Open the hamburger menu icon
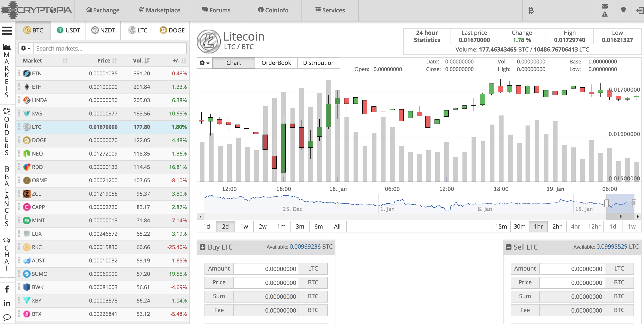Screen dimensions: 644x324 coord(7,31)
